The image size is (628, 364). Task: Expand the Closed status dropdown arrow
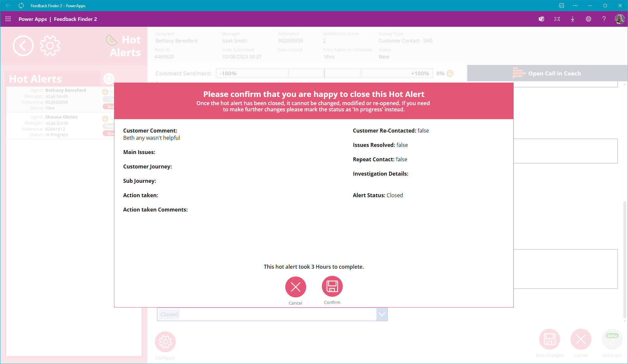point(382,314)
